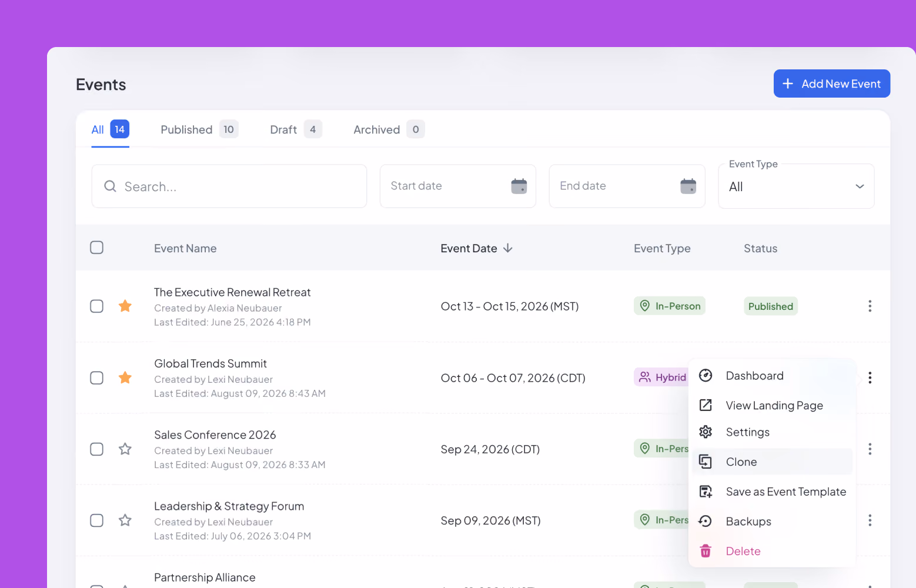Choose Backups from the context menu

point(773,521)
